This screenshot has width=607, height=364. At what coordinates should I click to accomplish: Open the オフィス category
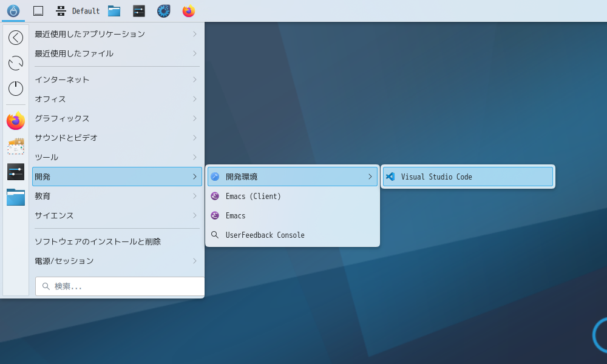coord(117,99)
